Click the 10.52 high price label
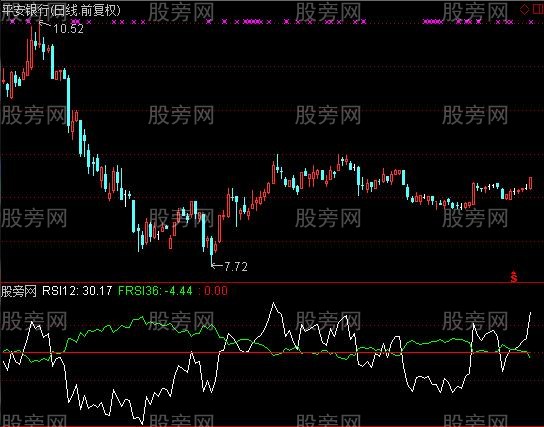Image resolution: width=544 pixels, height=427 pixels. click(68, 28)
